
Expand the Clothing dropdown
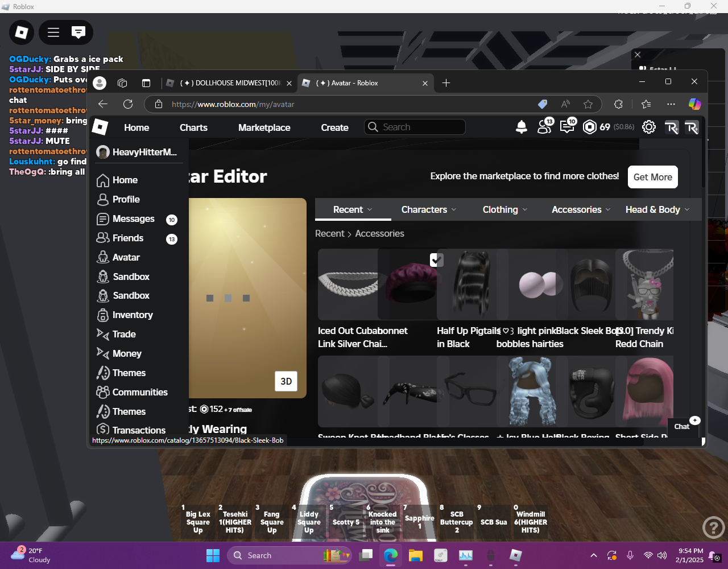point(505,209)
